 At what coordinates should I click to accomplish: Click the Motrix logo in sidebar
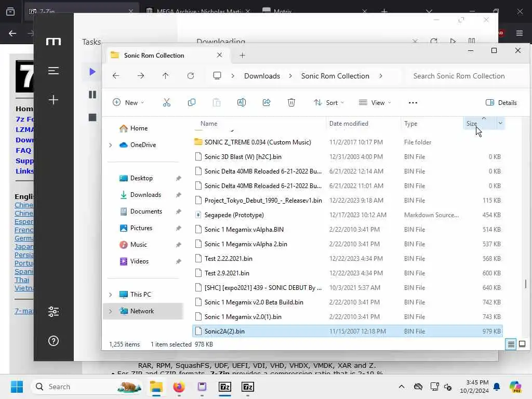[54, 42]
